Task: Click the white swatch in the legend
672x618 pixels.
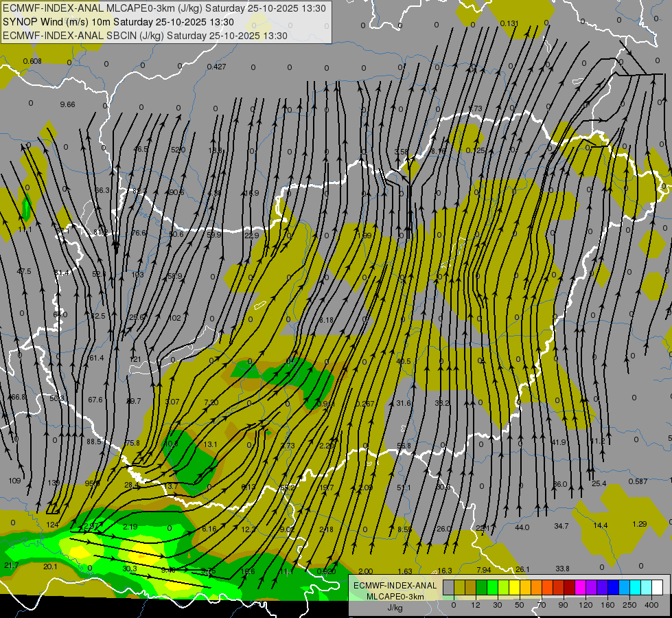Action: click(658, 587)
